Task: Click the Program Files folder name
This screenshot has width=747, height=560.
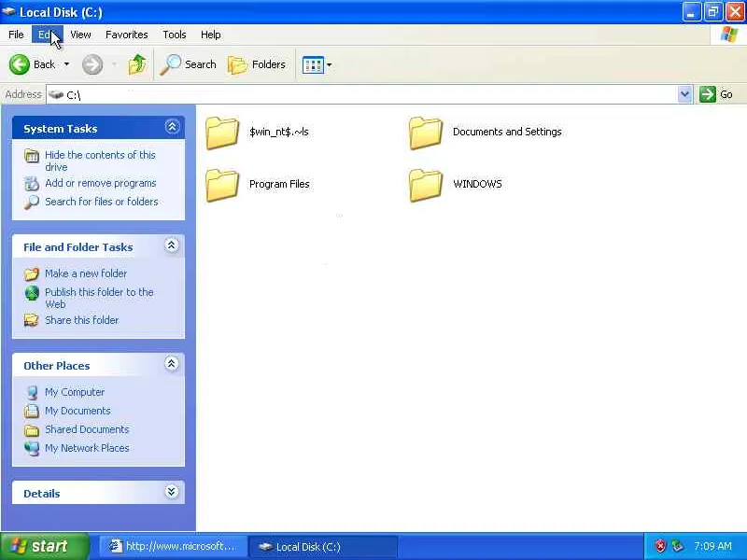Action: click(x=279, y=184)
